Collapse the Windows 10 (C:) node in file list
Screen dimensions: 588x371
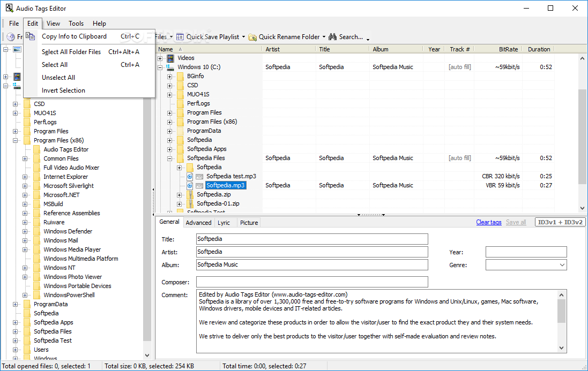(160, 67)
